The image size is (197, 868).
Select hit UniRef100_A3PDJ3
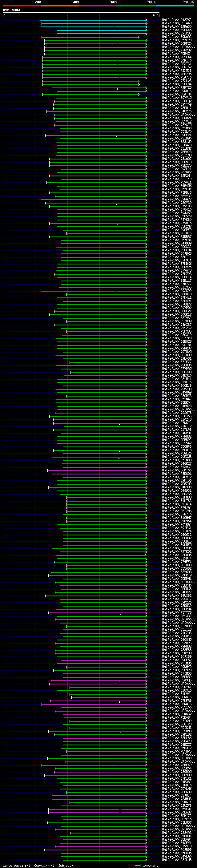click(x=176, y=193)
